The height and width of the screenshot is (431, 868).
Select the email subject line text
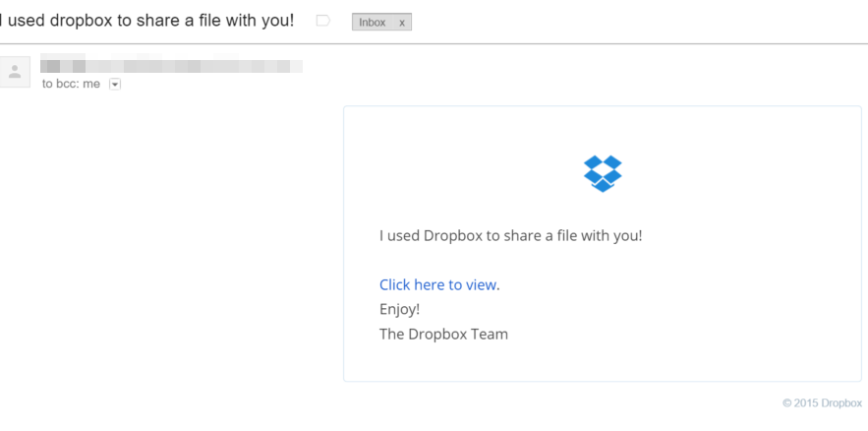146,21
